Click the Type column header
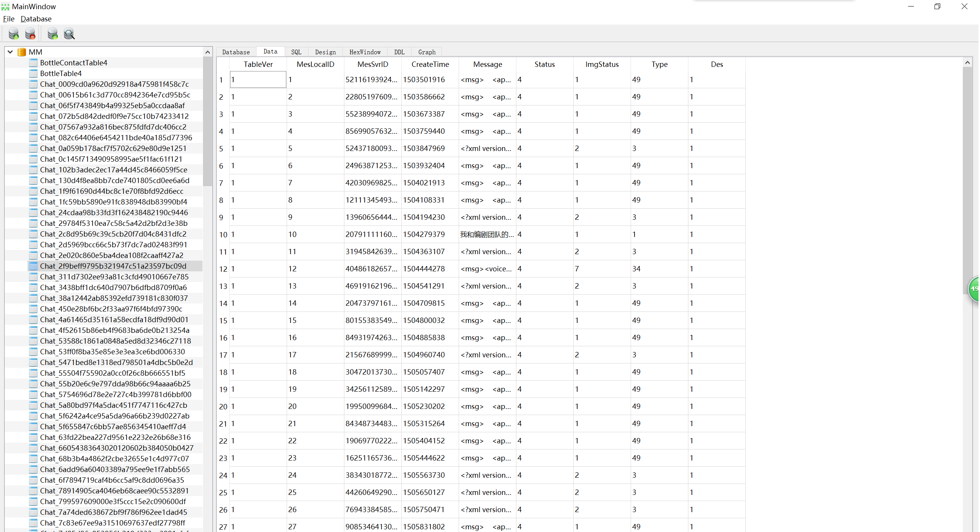This screenshot has width=980, height=532. (x=660, y=64)
